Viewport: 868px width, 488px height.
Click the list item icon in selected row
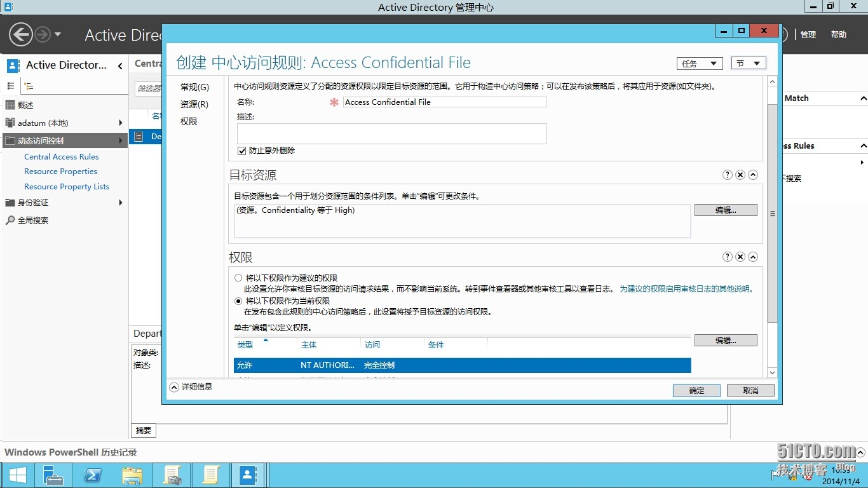tap(139, 136)
